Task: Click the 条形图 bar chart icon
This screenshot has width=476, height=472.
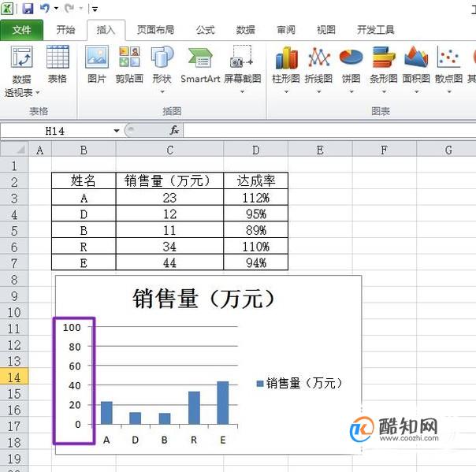Action: [384, 57]
